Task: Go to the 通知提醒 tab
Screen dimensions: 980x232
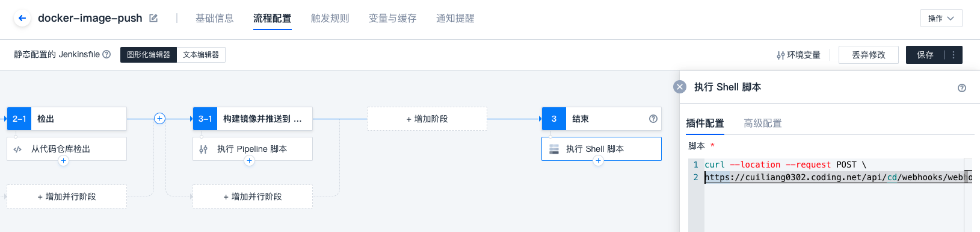Action: tap(455, 18)
